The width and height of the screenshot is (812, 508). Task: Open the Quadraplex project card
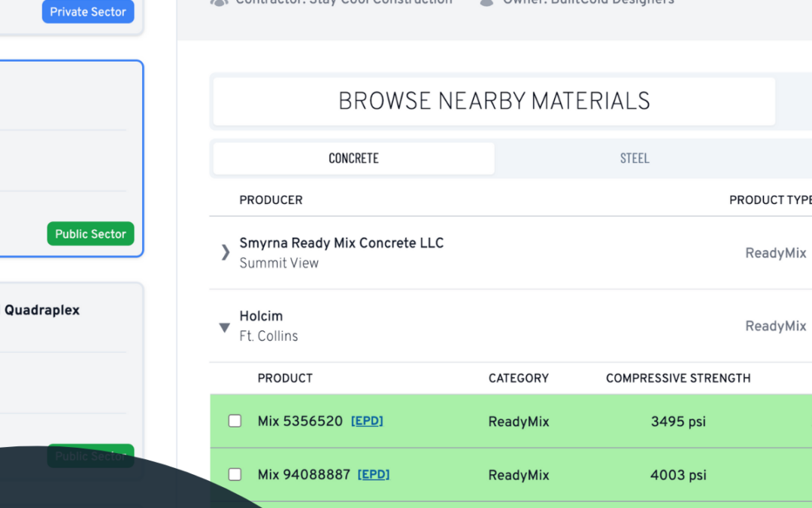pyautogui.click(x=71, y=381)
